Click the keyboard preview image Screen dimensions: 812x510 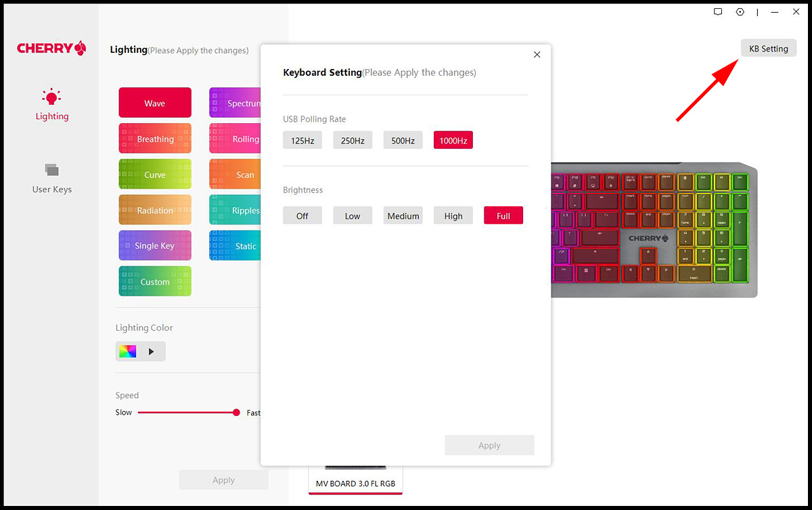pos(654,229)
